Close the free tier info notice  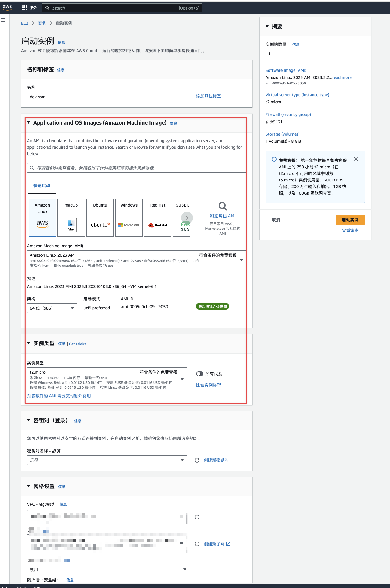click(x=356, y=159)
